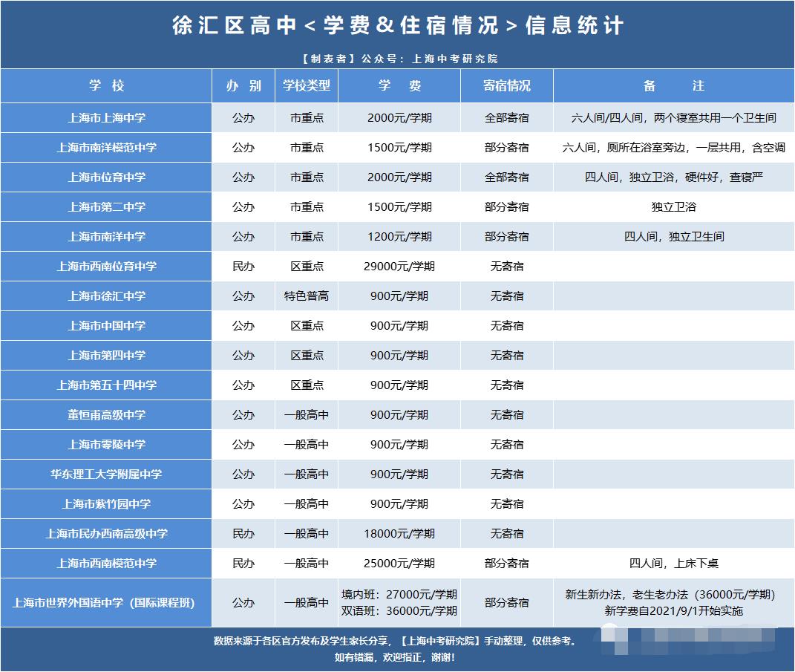
Task: Click the title 徐汇区高中学费&住宿情况信息统计
Action: tap(397, 25)
